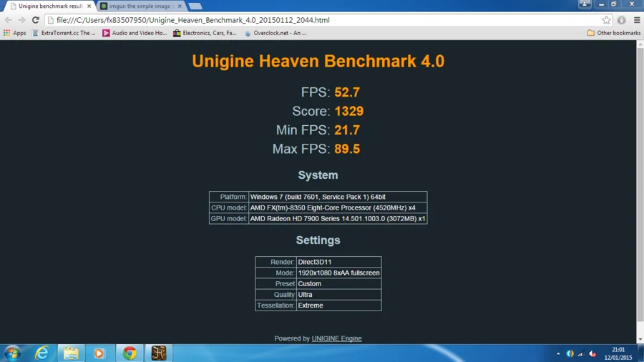This screenshot has width=644, height=362.
Task: Open the Apps shortcut in bookmarks bar
Action: [x=15, y=33]
